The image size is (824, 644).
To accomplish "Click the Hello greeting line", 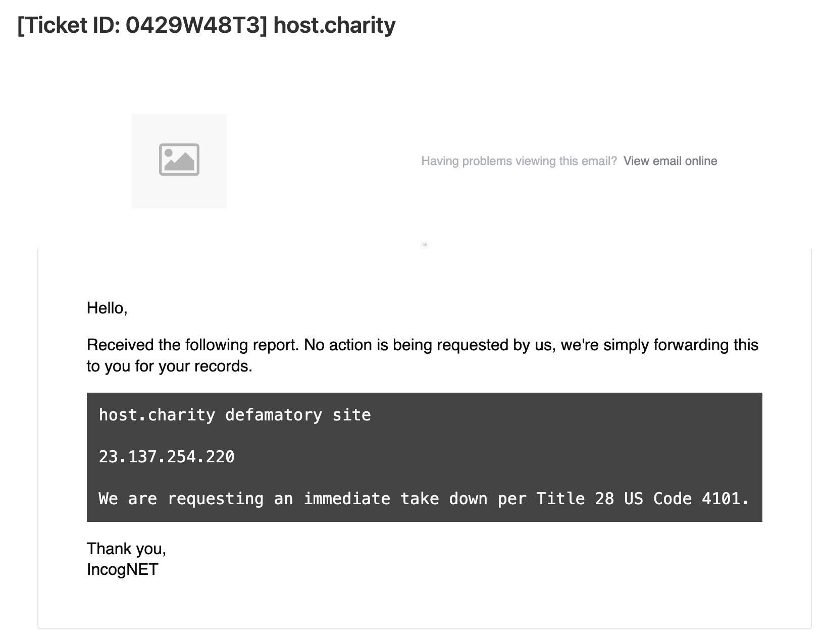I will click(107, 308).
